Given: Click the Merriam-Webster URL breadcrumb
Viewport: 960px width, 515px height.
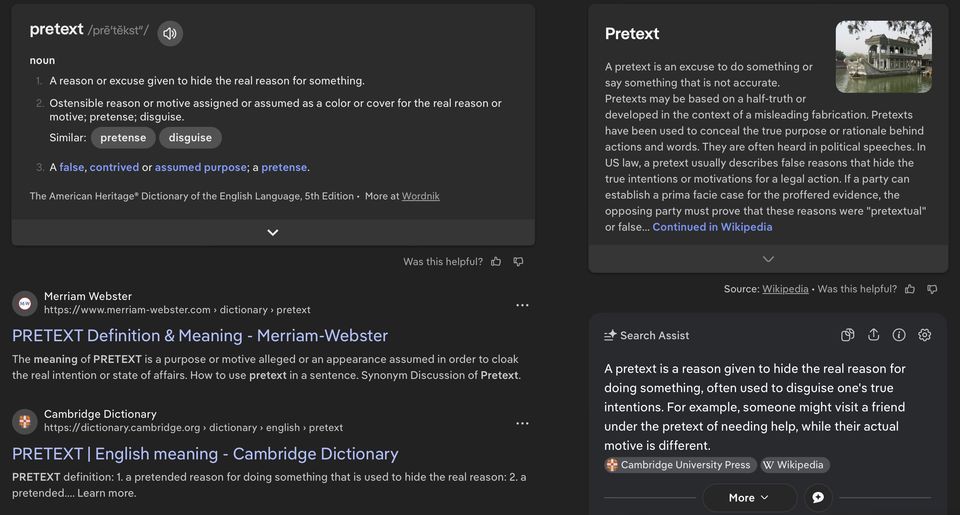Looking at the screenshot, I should [x=177, y=310].
